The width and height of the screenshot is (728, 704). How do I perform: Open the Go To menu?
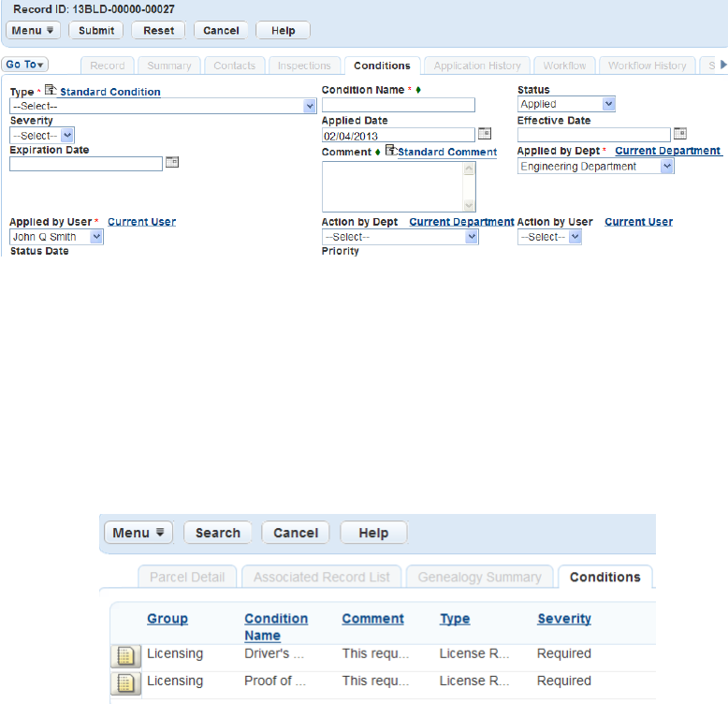point(25,65)
